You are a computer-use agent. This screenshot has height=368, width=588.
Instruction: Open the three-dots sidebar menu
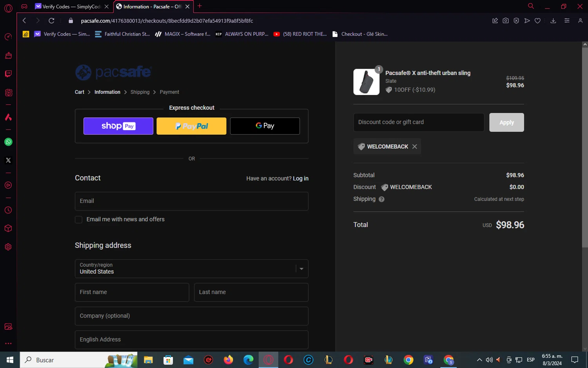point(8,343)
